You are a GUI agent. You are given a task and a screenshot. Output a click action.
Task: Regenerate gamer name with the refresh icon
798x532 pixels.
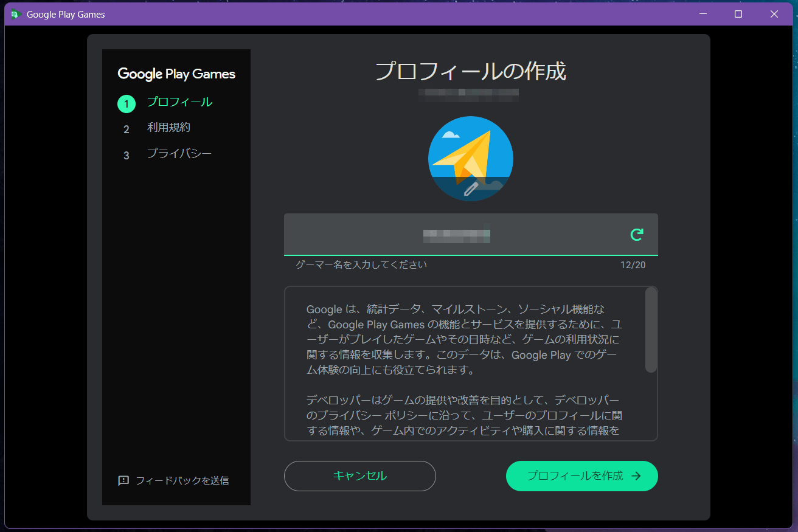636,235
